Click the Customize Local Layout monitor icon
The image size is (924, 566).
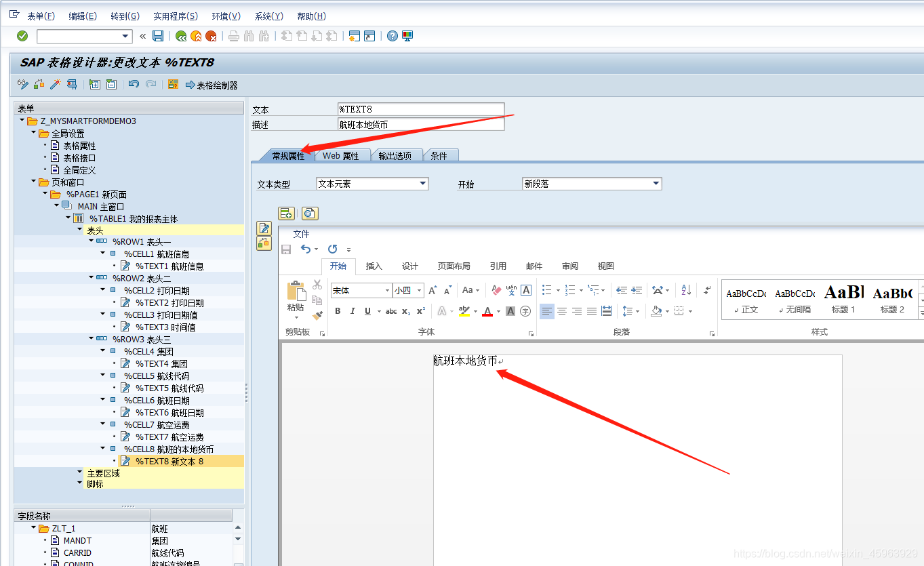coord(407,36)
